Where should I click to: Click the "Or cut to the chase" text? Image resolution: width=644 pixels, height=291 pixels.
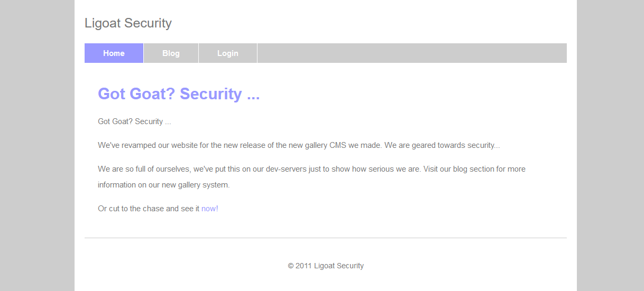(x=148, y=209)
